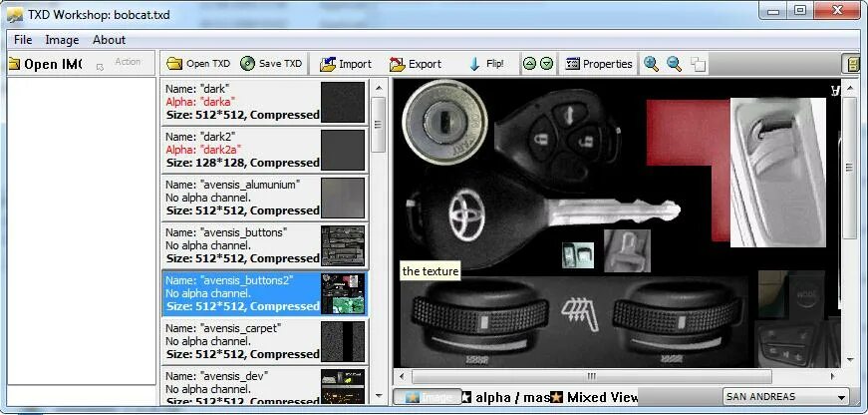Click the greyed Action button
This screenshot has height=415, width=868.
[x=121, y=63]
